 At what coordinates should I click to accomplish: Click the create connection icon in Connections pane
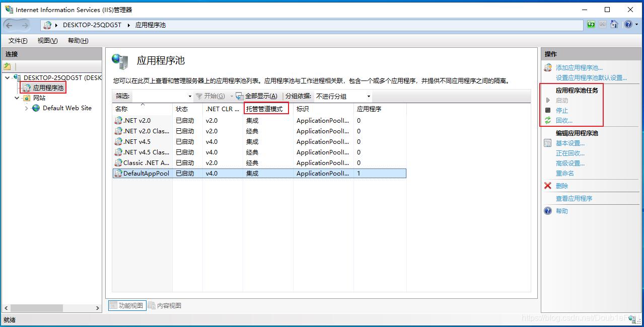click(7, 66)
